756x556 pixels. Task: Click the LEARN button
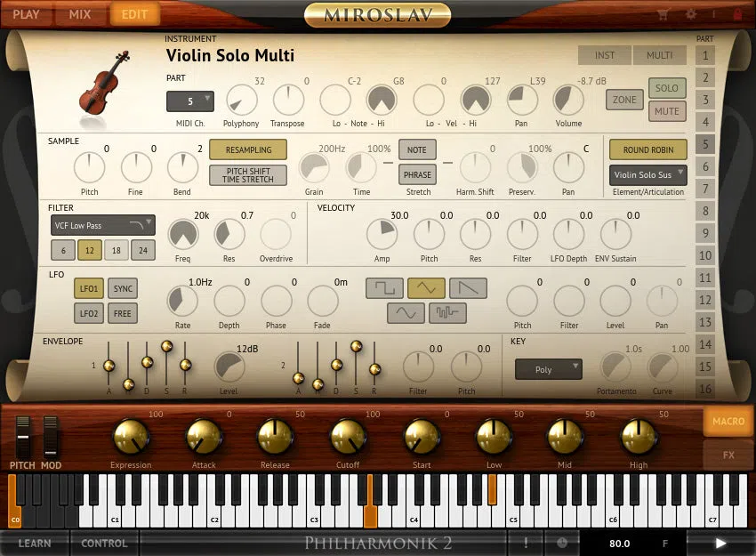pyautogui.click(x=34, y=543)
